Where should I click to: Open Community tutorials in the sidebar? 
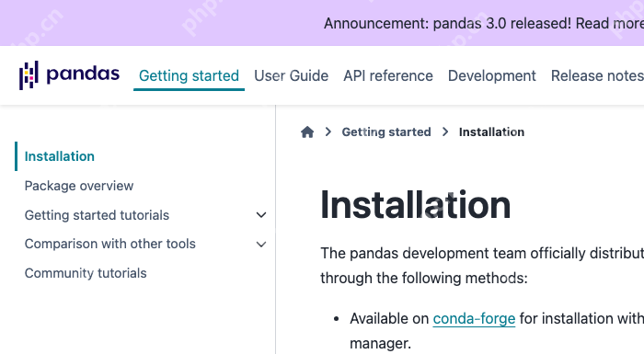click(x=86, y=273)
